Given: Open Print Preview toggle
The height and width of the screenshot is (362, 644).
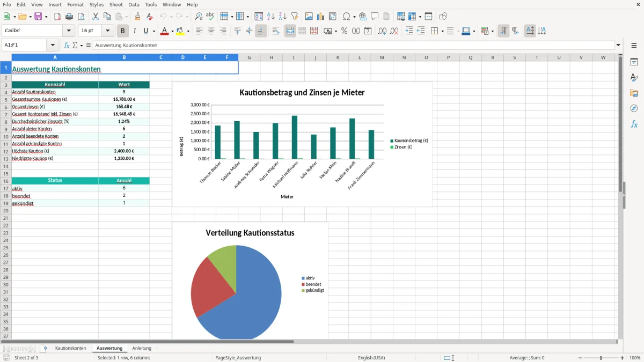Looking at the screenshot, I should coord(81,17).
